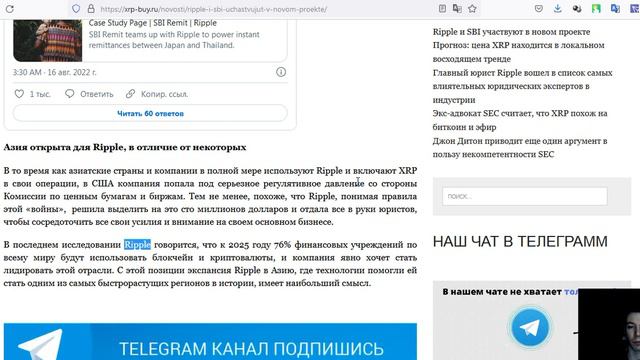This screenshot has width=640, height=360.
Task: Bookmark this page with the star icon
Action: pyautogui.click(x=472, y=9)
